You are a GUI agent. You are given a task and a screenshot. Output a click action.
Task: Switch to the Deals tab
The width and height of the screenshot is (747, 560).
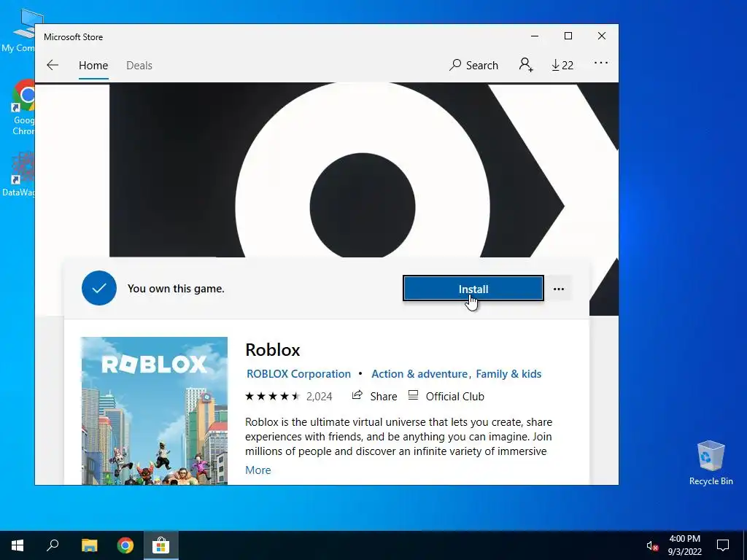pyautogui.click(x=139, y=65)
